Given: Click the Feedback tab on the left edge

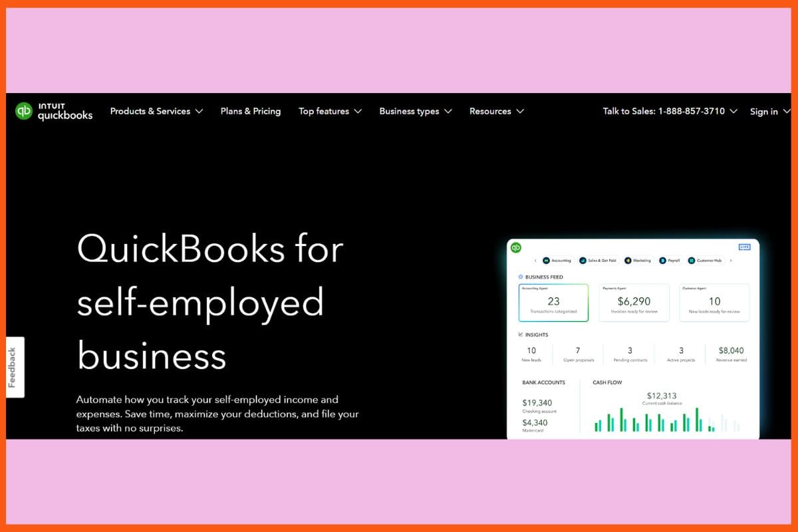Looking at the screenshot, I should tap(15, 367).
